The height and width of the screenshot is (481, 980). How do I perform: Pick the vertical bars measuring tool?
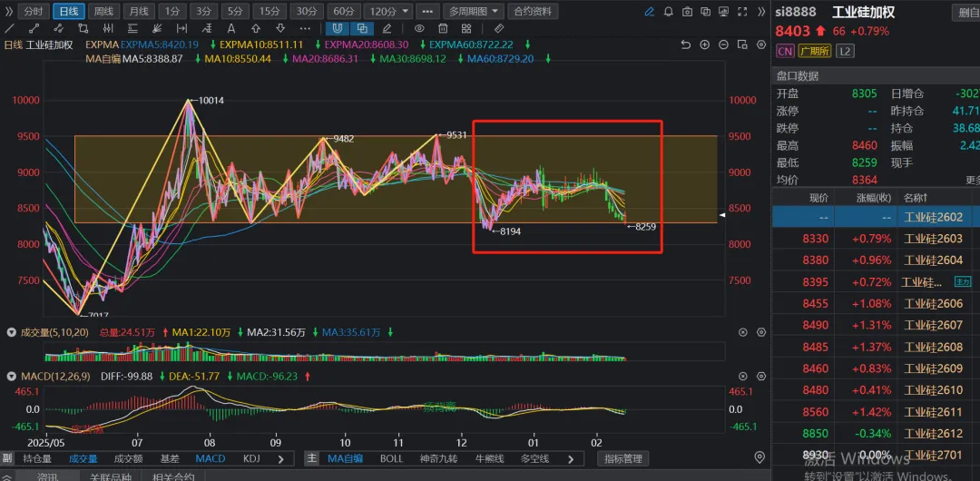pyautogui.click(x=108, y=28)
